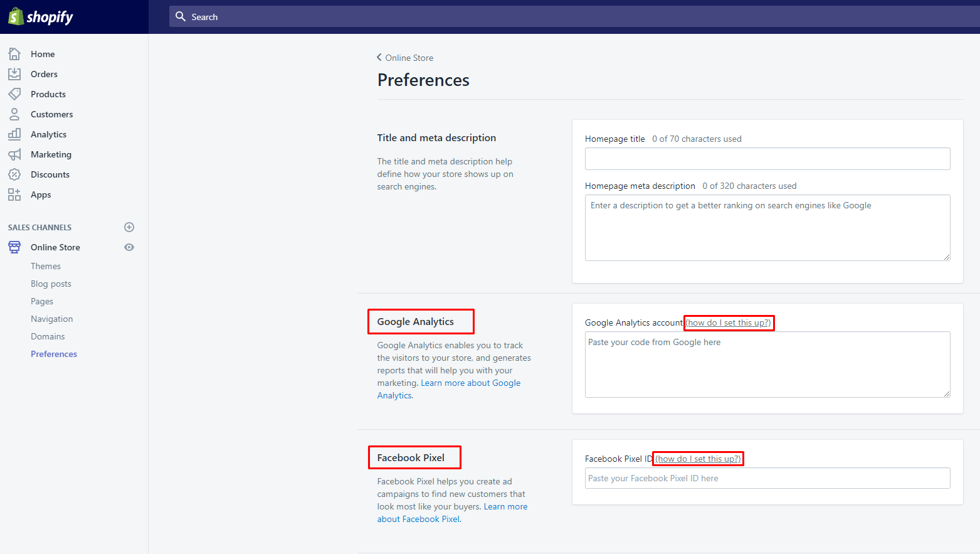
Task: Open Products in the sidebar
Action: click(48, 94)
